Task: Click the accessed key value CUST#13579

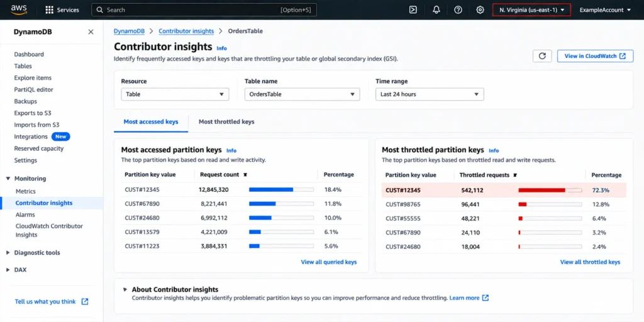Action: (x=142, y=232)
